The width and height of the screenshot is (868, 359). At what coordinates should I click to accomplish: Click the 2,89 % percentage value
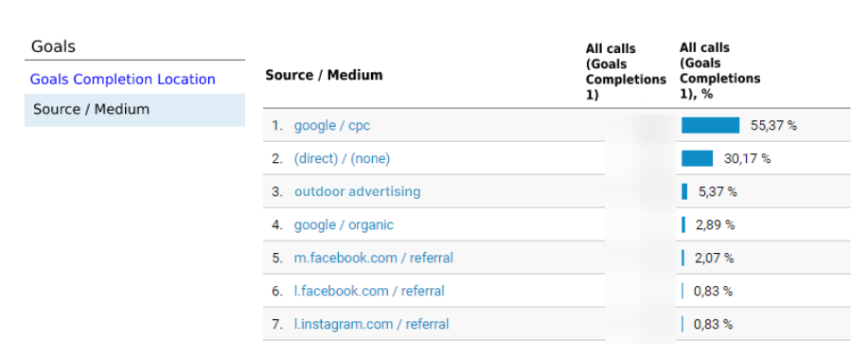[716, 224]
